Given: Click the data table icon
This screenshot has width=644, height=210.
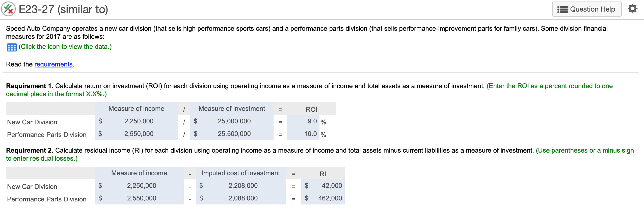Looking at the screenshot, I should (x=12, y=47).
